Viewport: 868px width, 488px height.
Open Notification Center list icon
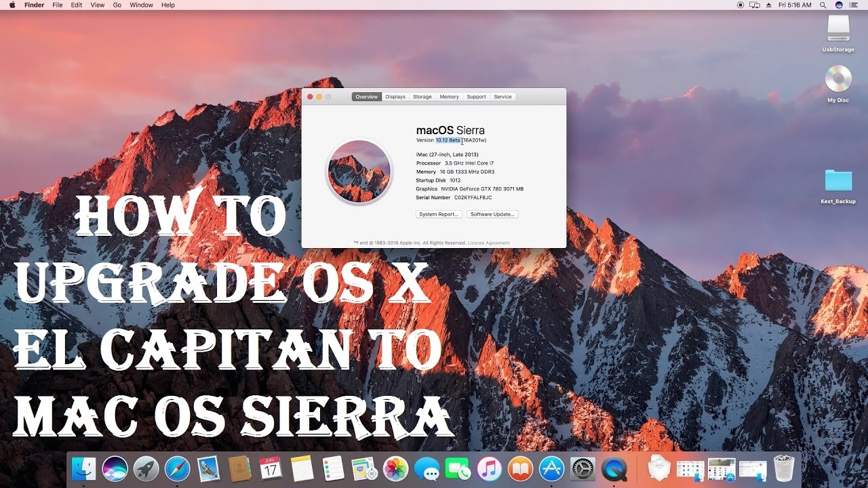pos(855,5)
